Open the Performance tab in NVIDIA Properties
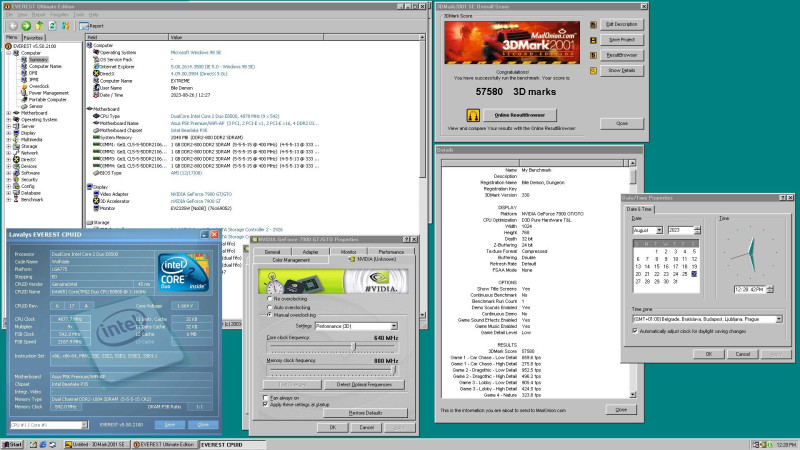Image resolution: width=800 pixels, height=450 pixels. tap(391, 252)
